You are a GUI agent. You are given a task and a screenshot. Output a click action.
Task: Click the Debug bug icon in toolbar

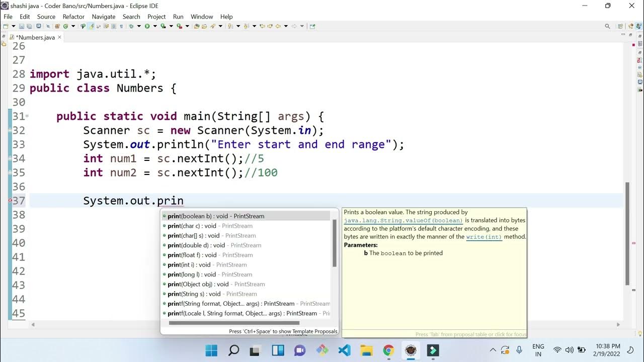(x=131, y=26)
